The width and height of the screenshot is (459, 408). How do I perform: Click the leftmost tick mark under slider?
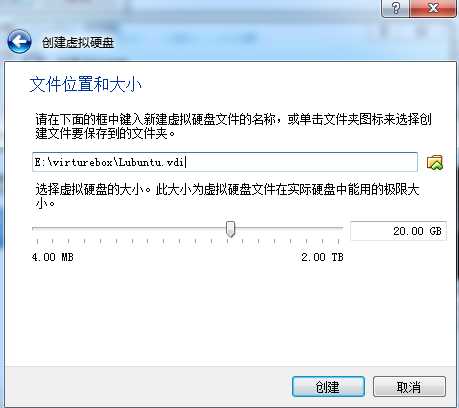pyautogui.click(x=37, y=241)
